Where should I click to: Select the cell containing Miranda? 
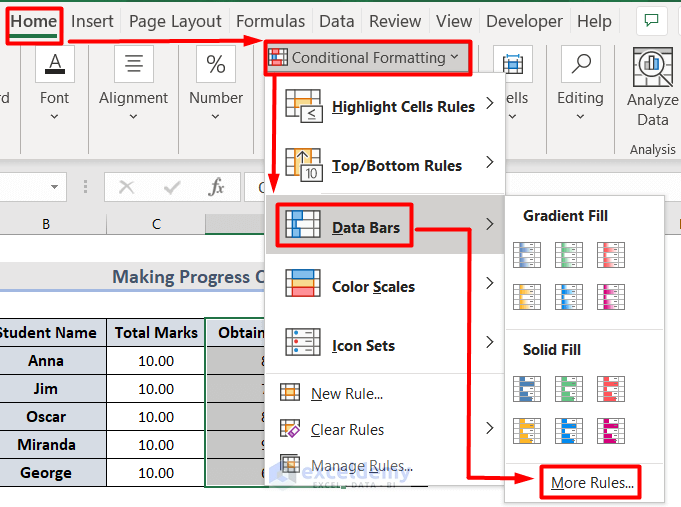tap(53, 445)
